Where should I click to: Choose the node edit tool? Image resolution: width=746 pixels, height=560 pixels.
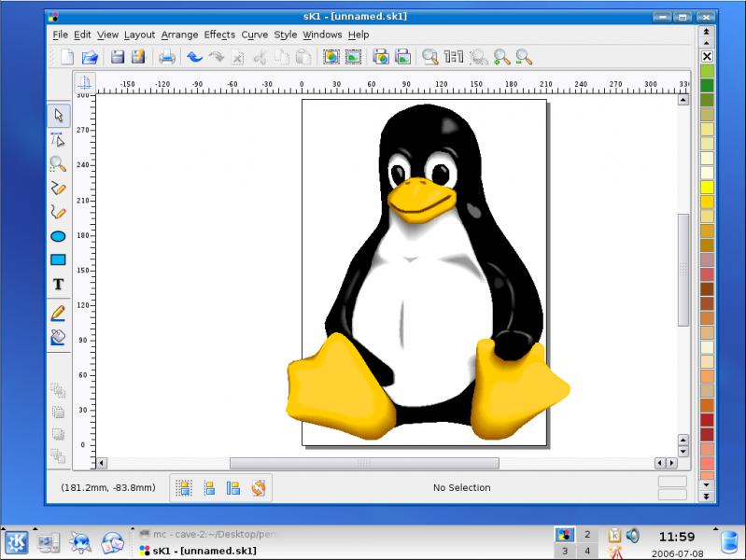point(58,140)
